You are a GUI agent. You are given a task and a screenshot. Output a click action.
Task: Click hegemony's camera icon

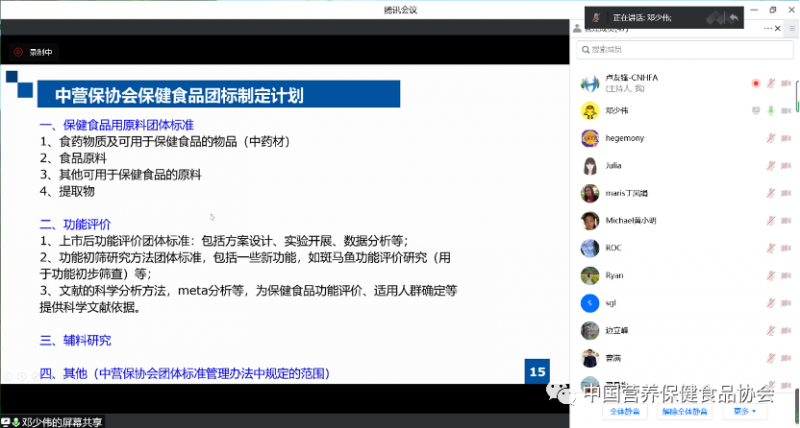tap(786, 138)
